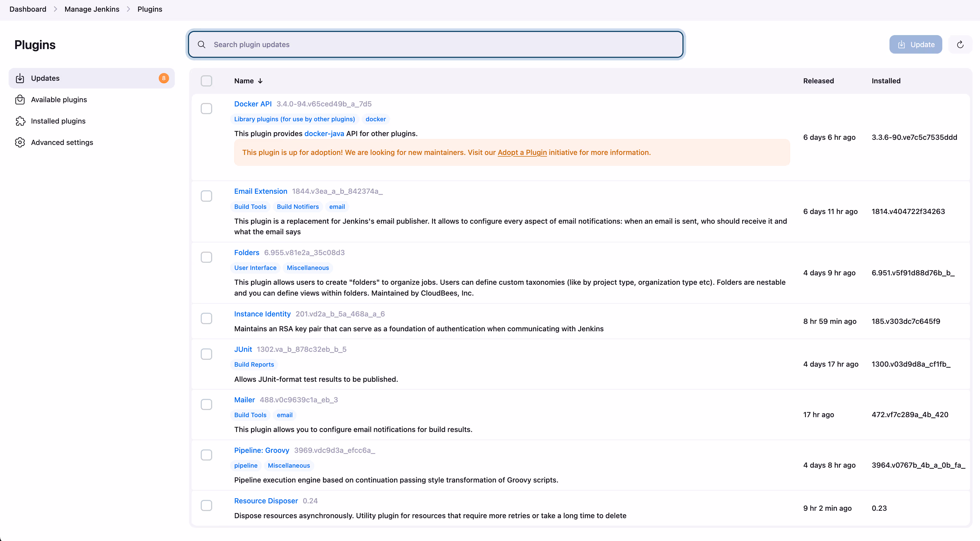Screen dimensions: 980x541
Task: Click email tag under Mailer
Action: [285, 415]
